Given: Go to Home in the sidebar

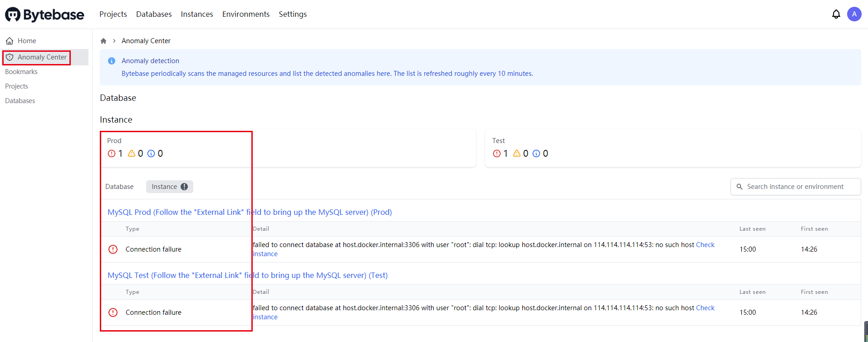Looking at the screenshot, I should [45, 41].
